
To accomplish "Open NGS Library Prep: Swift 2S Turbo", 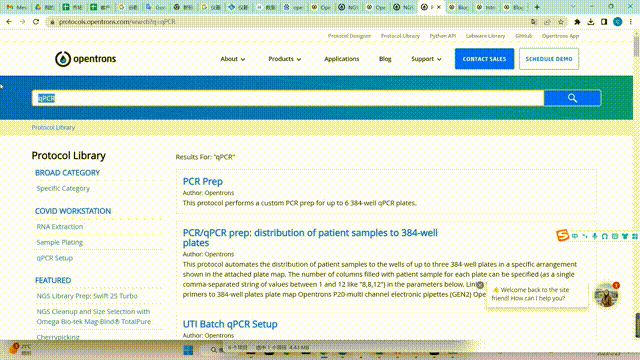I will pos(87,296).
